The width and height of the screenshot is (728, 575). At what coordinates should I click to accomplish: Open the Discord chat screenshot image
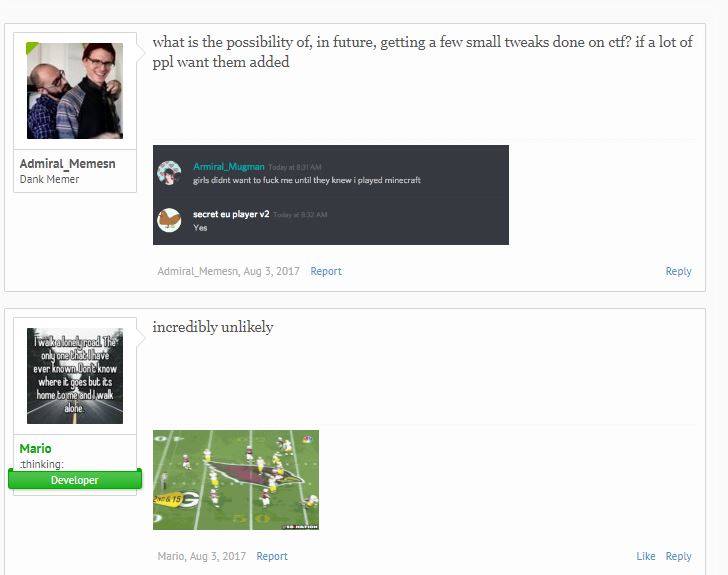[331, 195]
